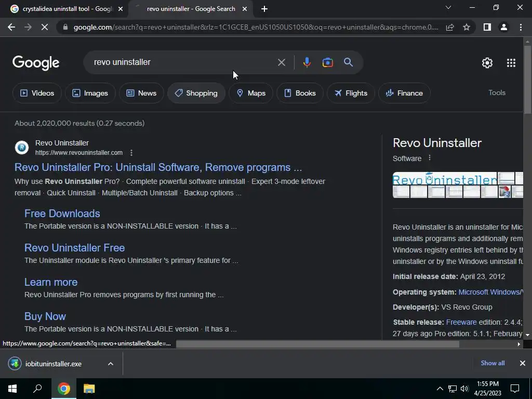
Task: Click in the Google search input field
Action: [183, 62]
